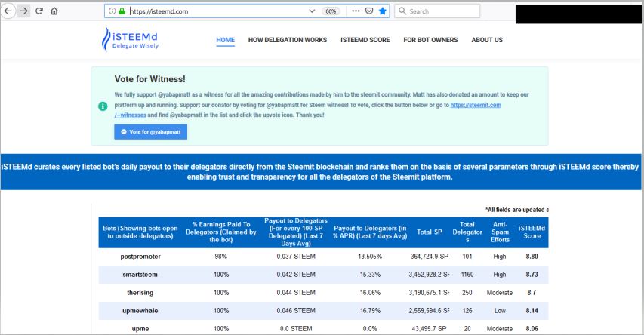
Task: Go to the browser home page icon
Action: pos(54,11)
